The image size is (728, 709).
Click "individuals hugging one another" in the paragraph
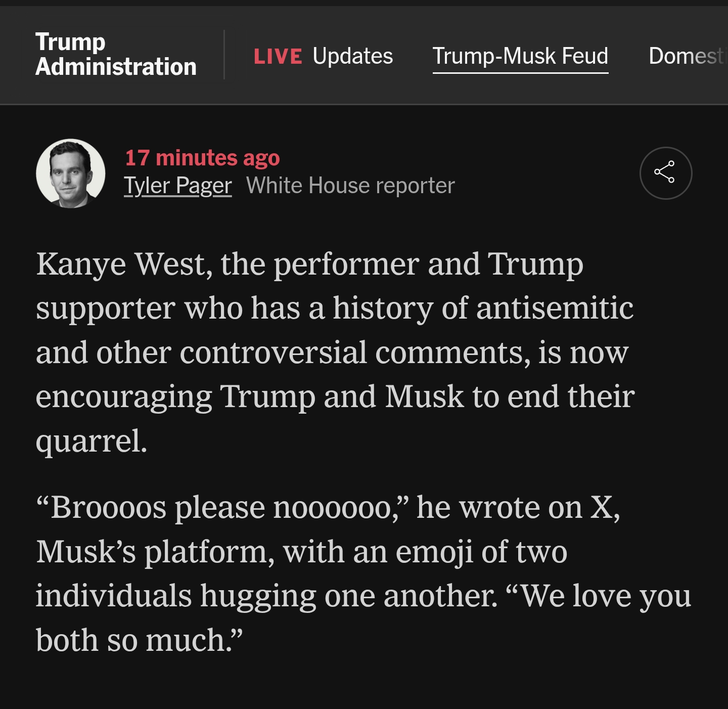[266, 596]
